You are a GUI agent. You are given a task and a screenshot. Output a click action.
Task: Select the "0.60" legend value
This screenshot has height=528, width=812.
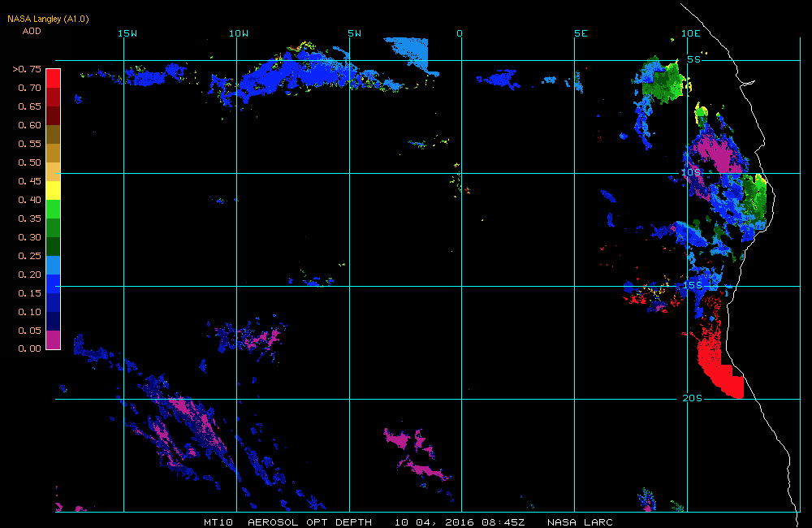(x=29, y=125)
